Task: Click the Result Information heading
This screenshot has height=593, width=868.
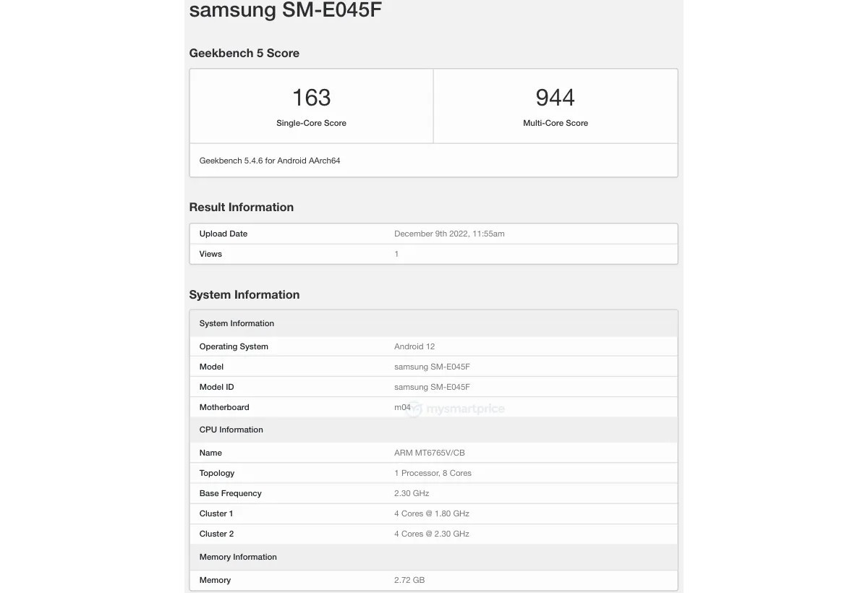Action: [241, 207]
